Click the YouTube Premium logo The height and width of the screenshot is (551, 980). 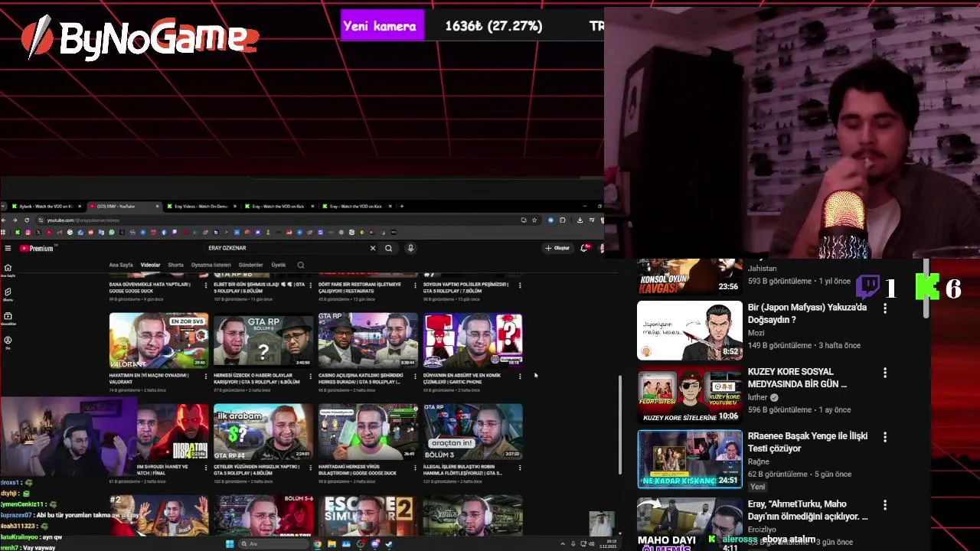pyautogui.click(x=38, y=248)
